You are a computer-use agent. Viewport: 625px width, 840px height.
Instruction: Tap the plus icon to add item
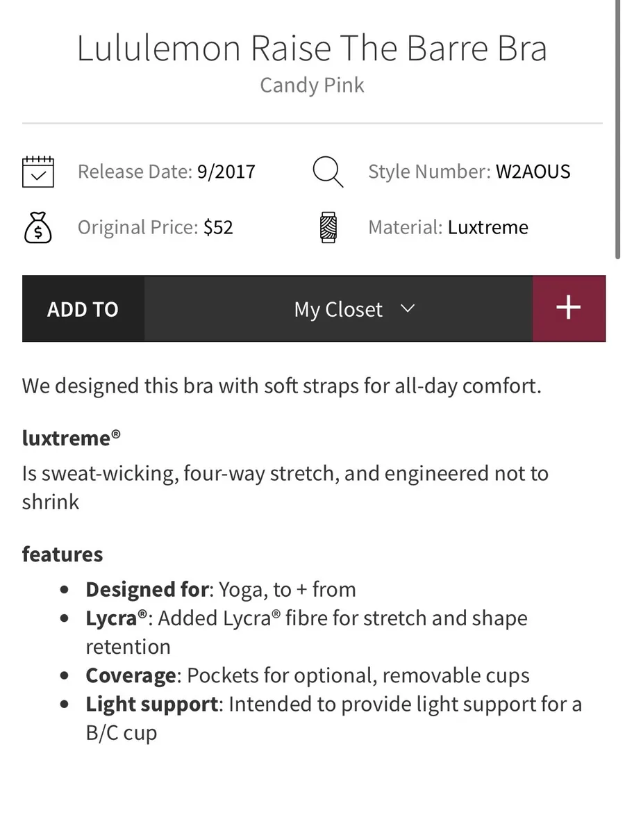click(x=569, y=308)
